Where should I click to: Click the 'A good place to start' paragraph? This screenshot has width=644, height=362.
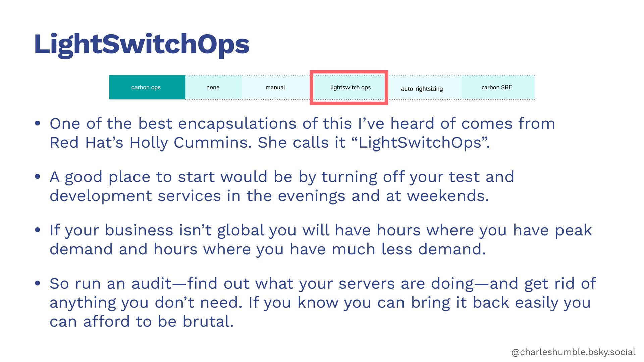click(x=281, y=186)
